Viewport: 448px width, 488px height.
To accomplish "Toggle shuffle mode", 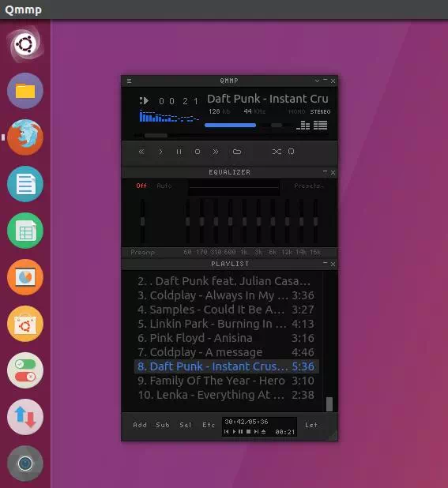I will pyautogui.click(x=277, y=152).
